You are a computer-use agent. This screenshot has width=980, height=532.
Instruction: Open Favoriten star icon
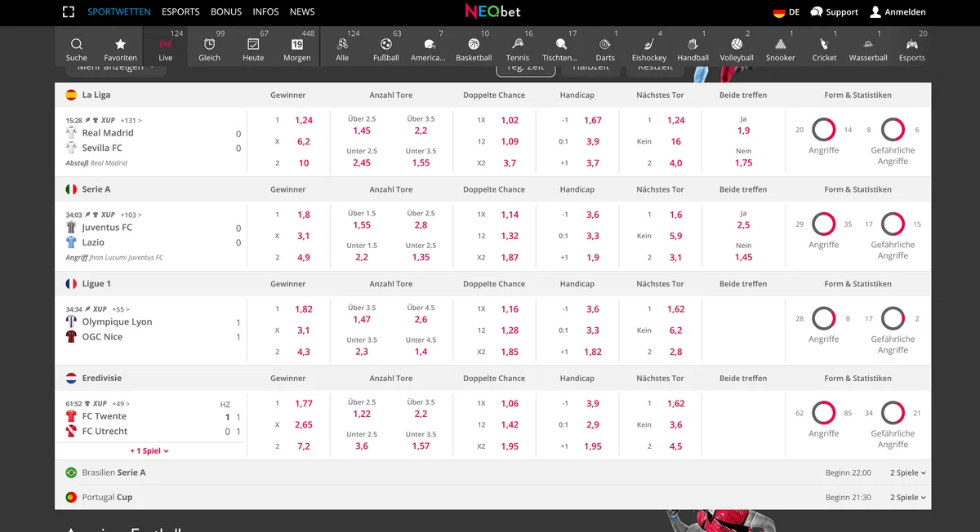120,45
